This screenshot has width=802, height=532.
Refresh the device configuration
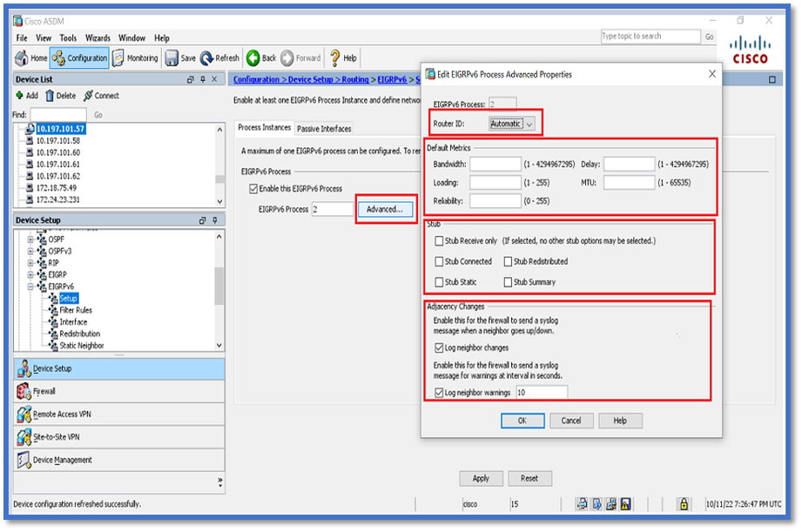coord(220,58)
